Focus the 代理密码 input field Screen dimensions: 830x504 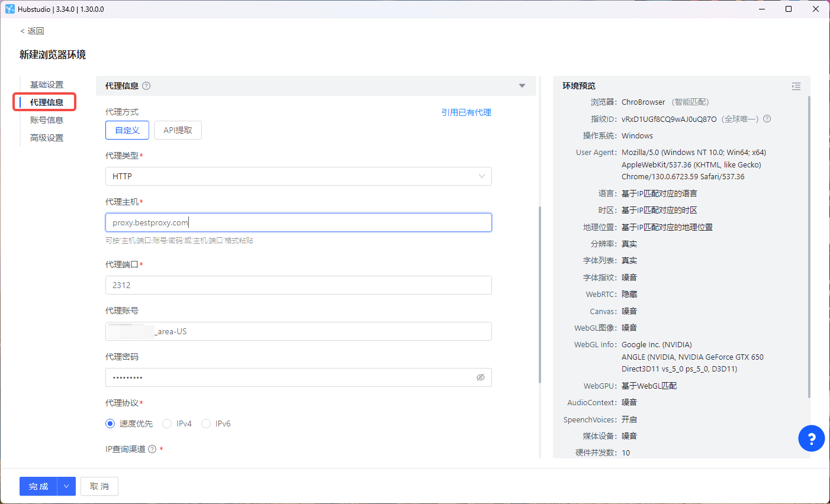[298, 377]
